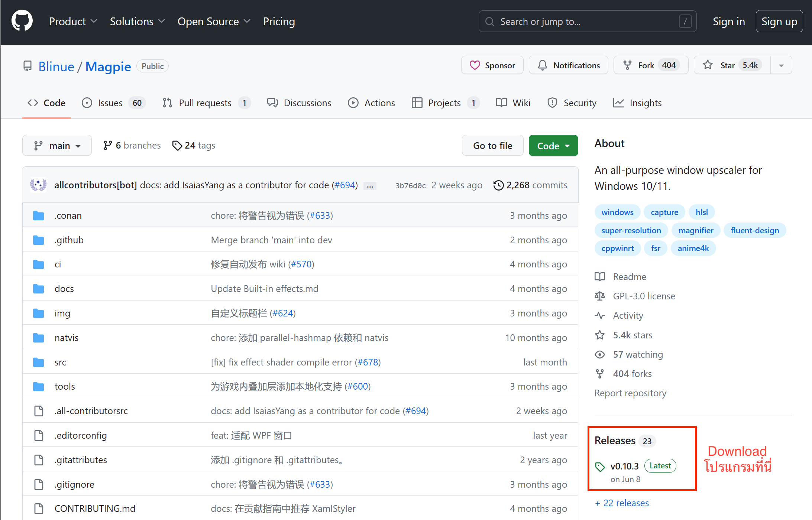Open the src folder
Image resolution: width=812 pixels, height=520 pixels.
[x=60, y=362]
